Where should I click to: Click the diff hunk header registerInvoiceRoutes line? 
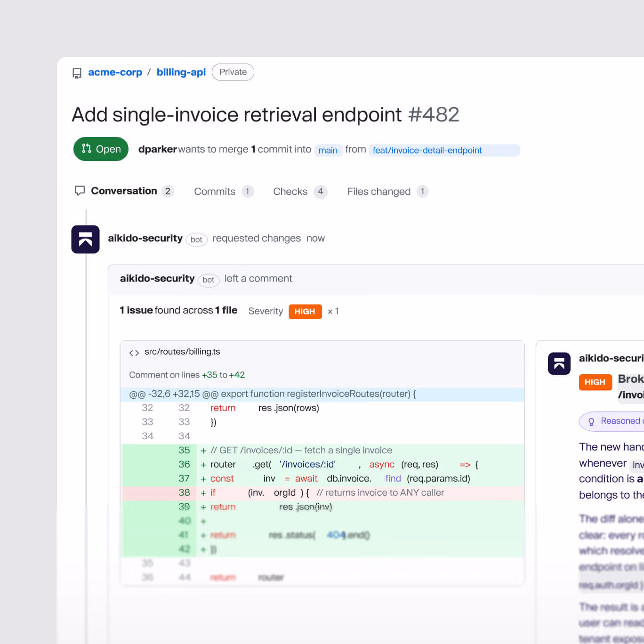pos(322,394)
